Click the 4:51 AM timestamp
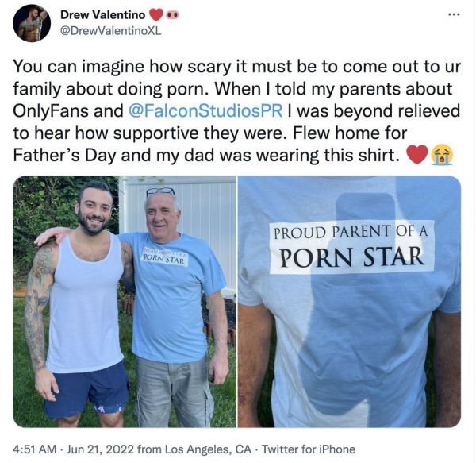The width and height of the screenshot is (476, 463). (x=35, y=449)
